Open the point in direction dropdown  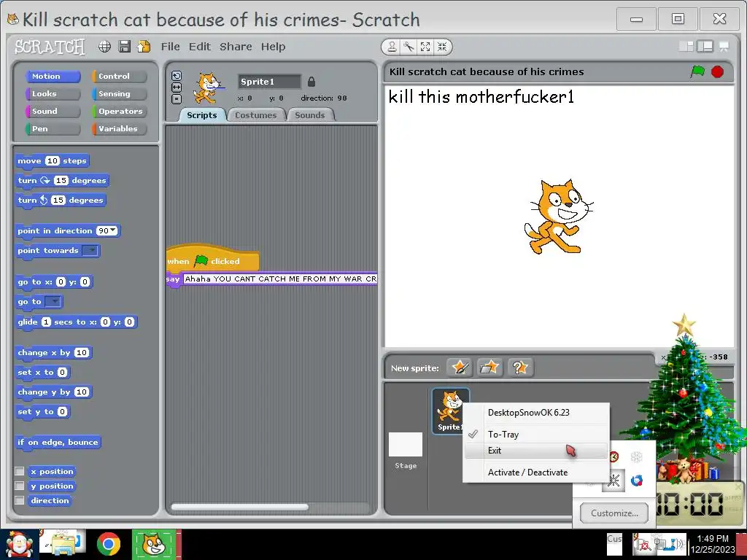click(x=113, y=230)
